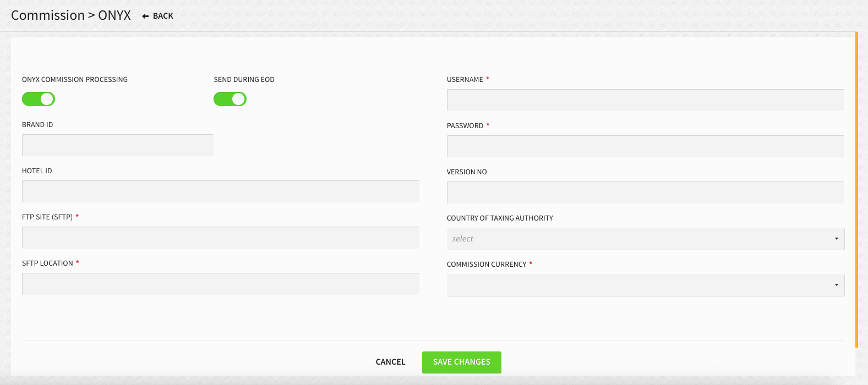Toggle the ONYX Commission Processing switch

point(39,99)
